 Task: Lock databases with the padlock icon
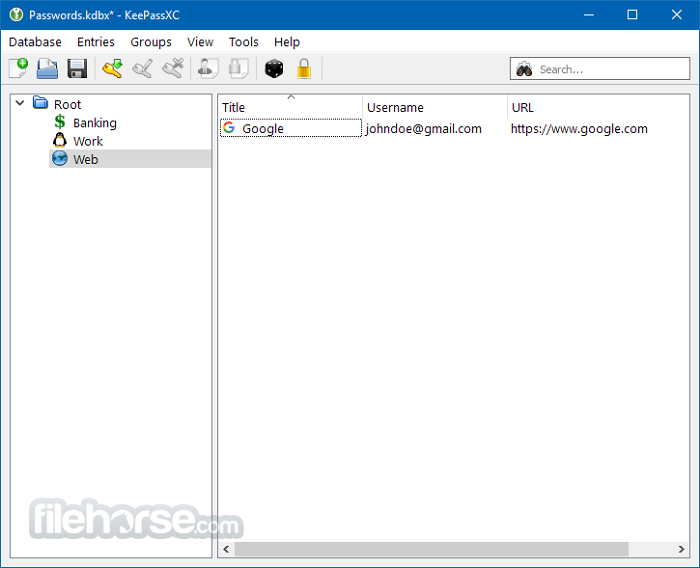[x=304, y=69]
